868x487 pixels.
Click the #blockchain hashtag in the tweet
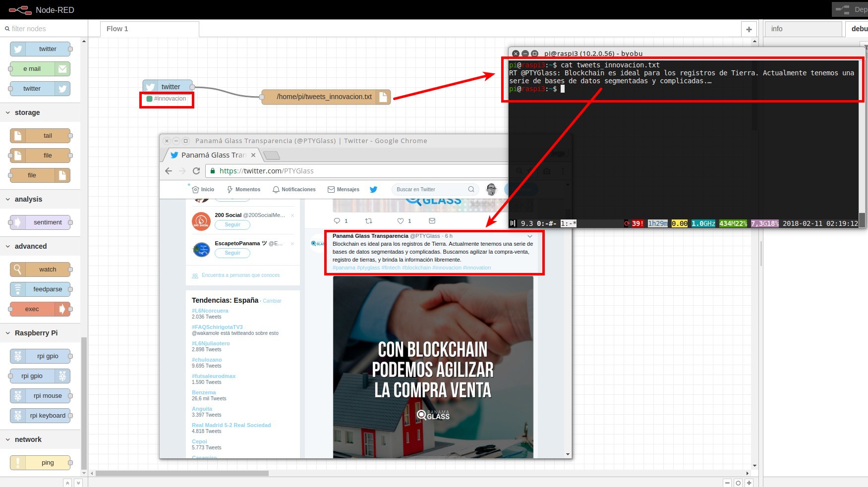(x=416, y=268)
